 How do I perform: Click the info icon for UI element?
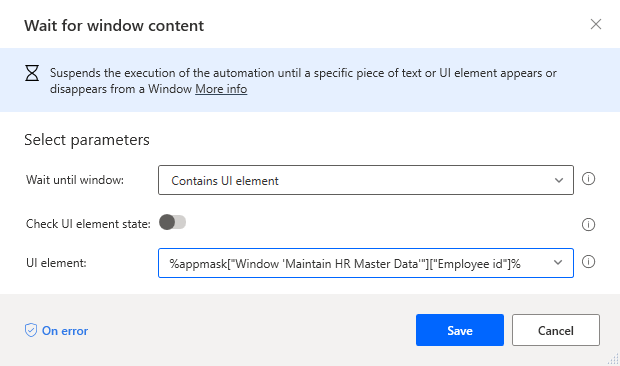[588, 262]
